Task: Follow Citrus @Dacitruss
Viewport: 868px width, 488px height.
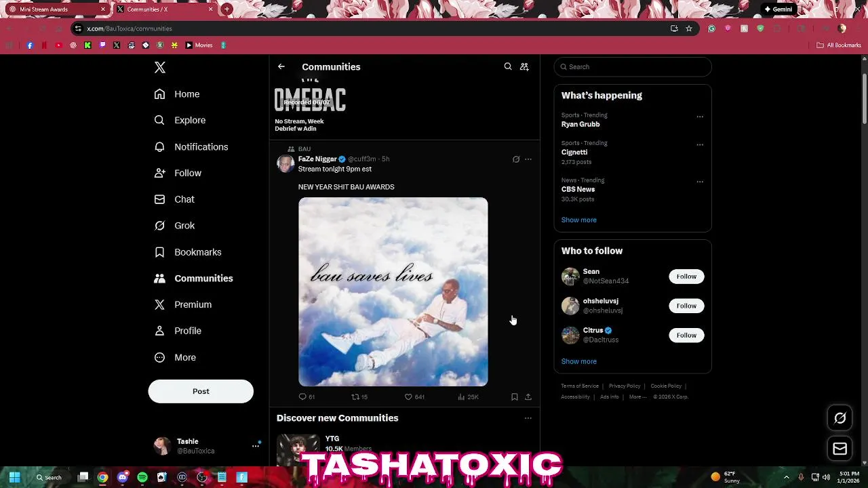Action: [x=686, y=335]
